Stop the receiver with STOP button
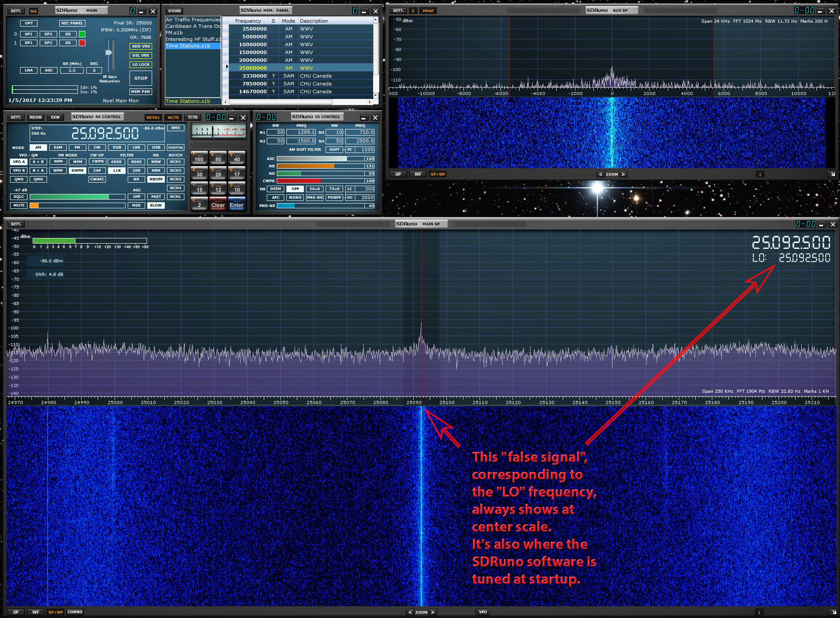Viewport: 840px width, 618px height. 141,78
